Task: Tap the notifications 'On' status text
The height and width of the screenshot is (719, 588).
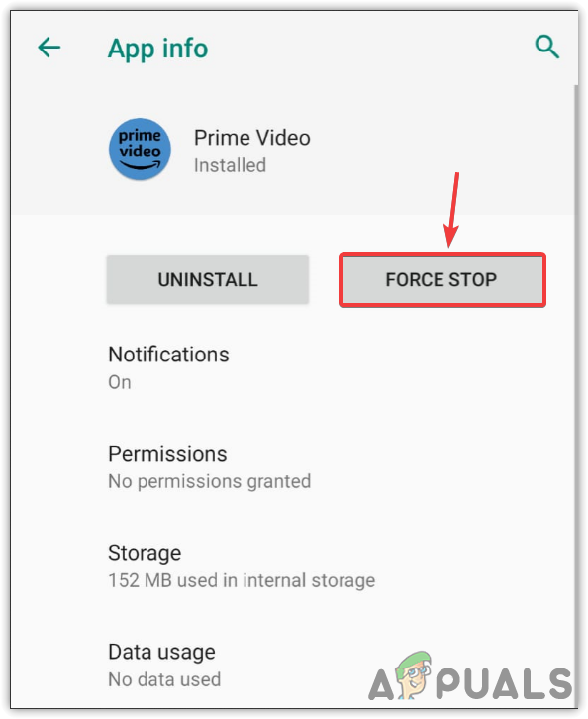Action: pyautogui.click(x=120, y=382)
